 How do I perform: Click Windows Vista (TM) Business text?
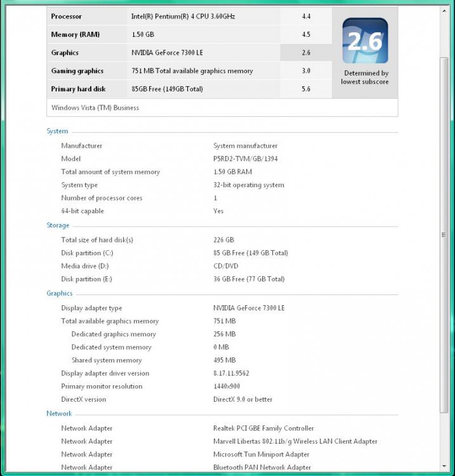(x=95, y=108)
